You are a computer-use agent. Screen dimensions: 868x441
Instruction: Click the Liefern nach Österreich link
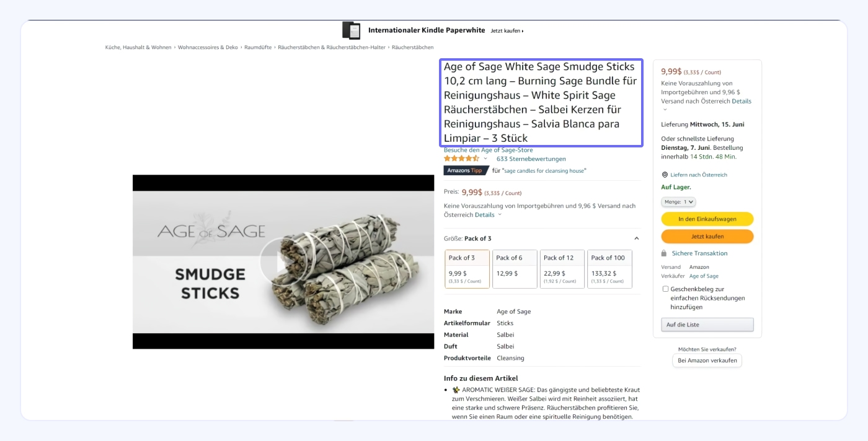pyautogui.click(x=699, y=175)
